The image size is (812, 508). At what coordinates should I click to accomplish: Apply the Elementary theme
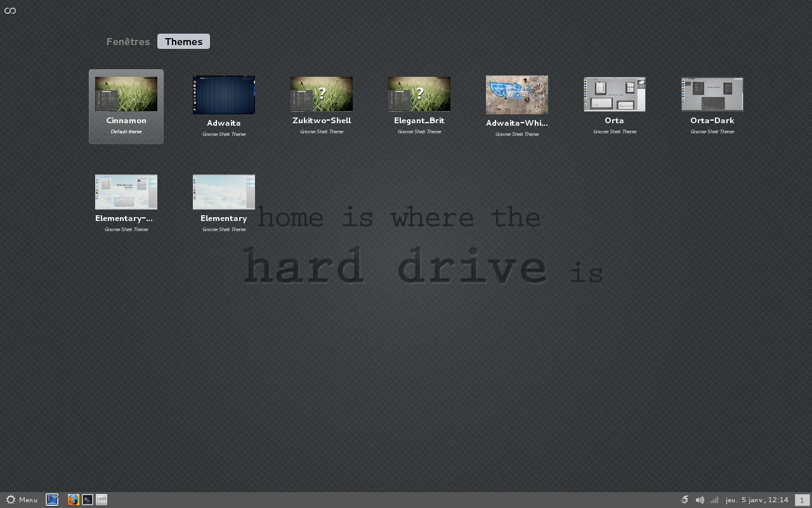224,203
